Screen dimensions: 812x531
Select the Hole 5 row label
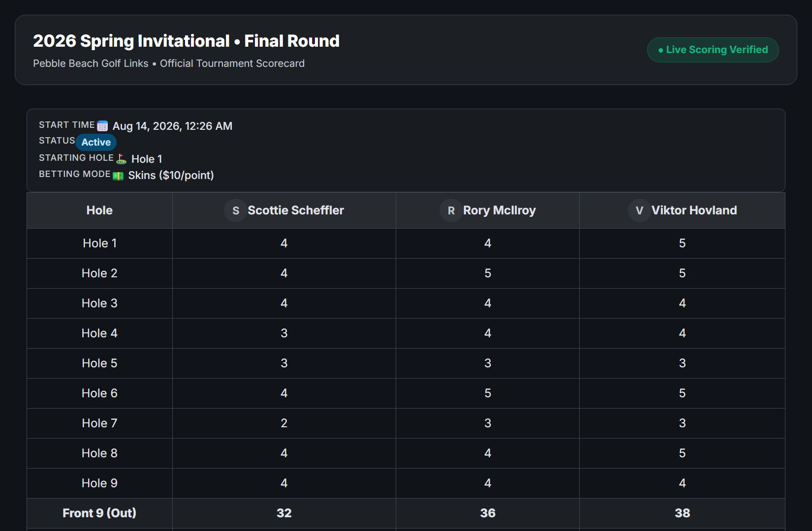[99, 363]
